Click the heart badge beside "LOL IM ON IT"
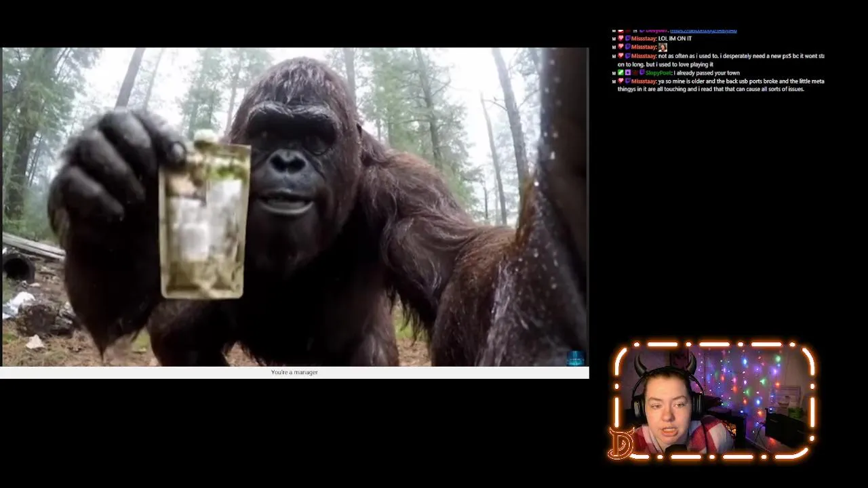868x488 pixels. [x=620, y=39]
